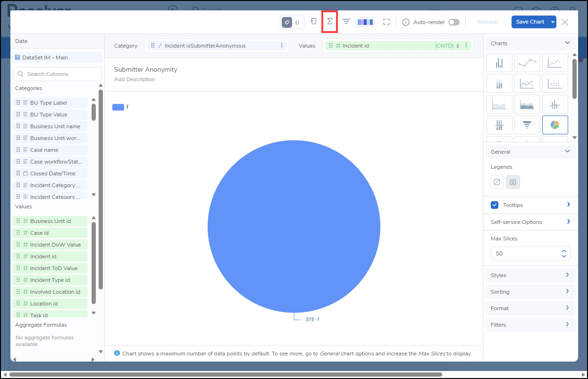Pick the area chart type
Viewport: 588px width, 379px height.
[499, 104]
